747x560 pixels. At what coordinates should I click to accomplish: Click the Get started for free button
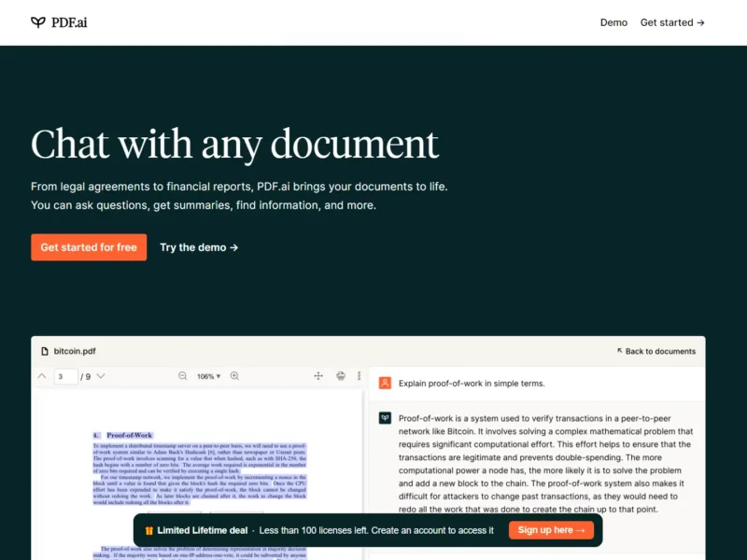(x=89, y=247)
